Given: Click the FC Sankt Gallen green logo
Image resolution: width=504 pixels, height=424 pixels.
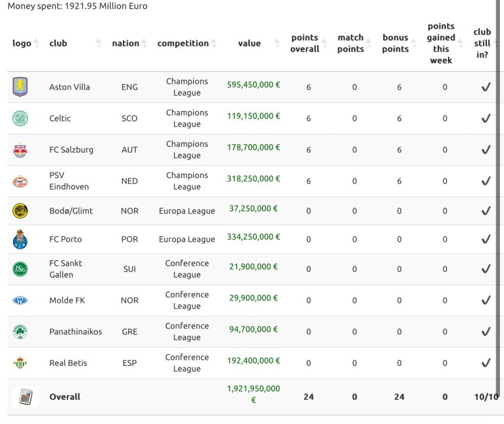Looking at the screenshot, I should pos(20,269).
